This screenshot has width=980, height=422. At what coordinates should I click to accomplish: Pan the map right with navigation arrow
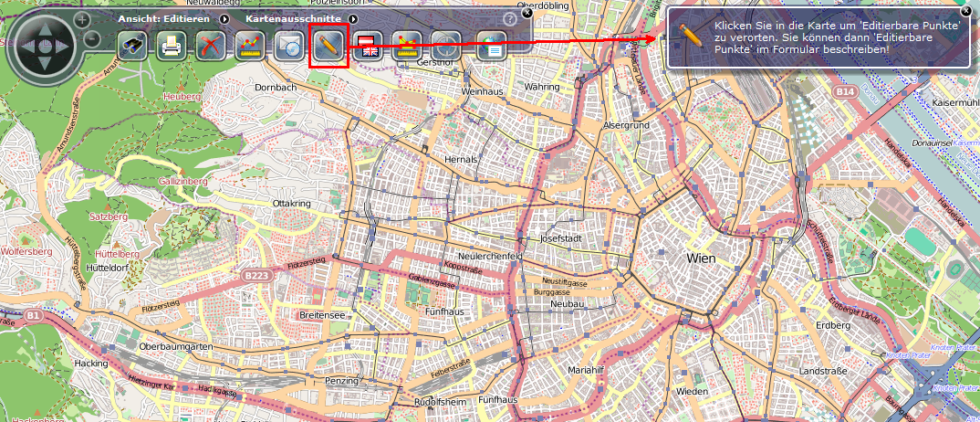coord(60,46)
